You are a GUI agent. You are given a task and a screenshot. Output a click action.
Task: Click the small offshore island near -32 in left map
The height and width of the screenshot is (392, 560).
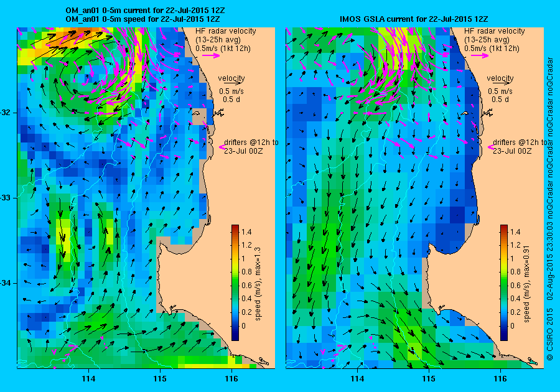[x=196, y=113]
